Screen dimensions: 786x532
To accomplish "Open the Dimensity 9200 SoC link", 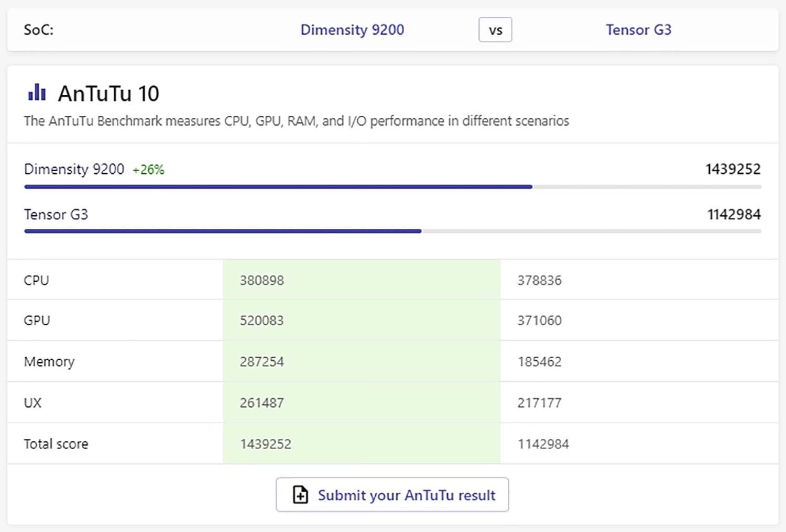I will coord(352,30).
